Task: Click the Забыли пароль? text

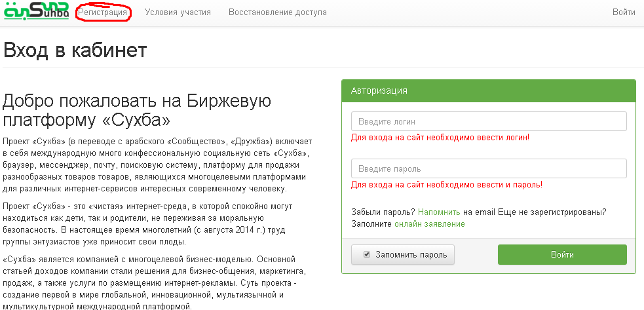Action: (x=384, y=212)
